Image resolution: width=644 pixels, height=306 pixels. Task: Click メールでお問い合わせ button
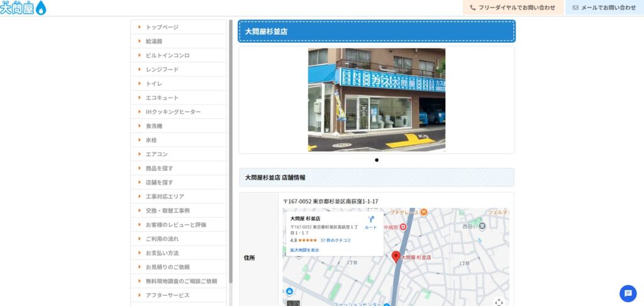(x=604, y=8)
